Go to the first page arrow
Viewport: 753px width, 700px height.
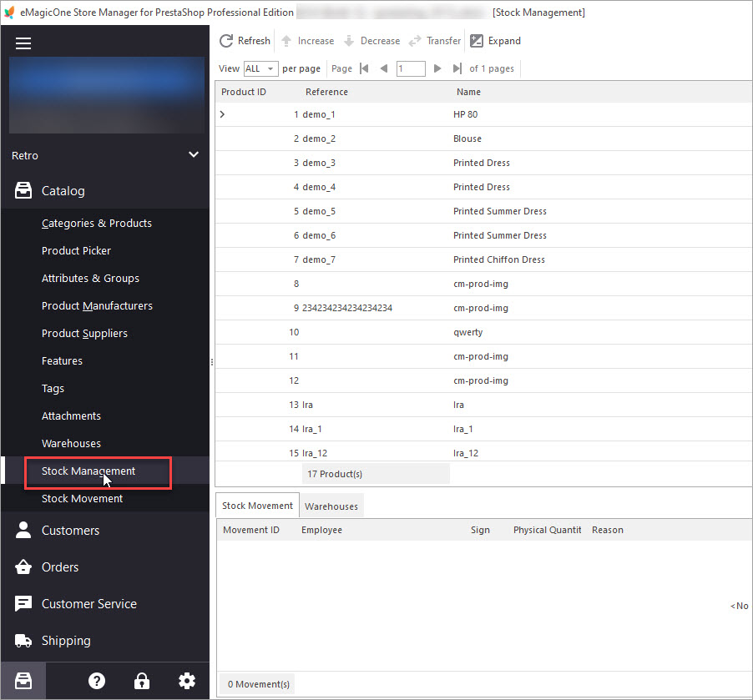pos(364,68)
